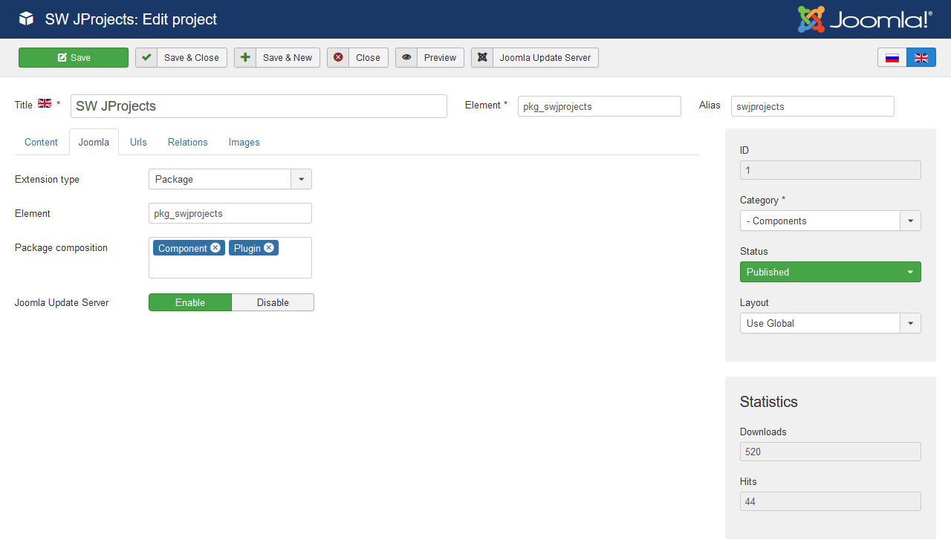The width and height of the screenshot is (951, 560).
Task: Click the Element field under Extension type
Action: point(230,213)
